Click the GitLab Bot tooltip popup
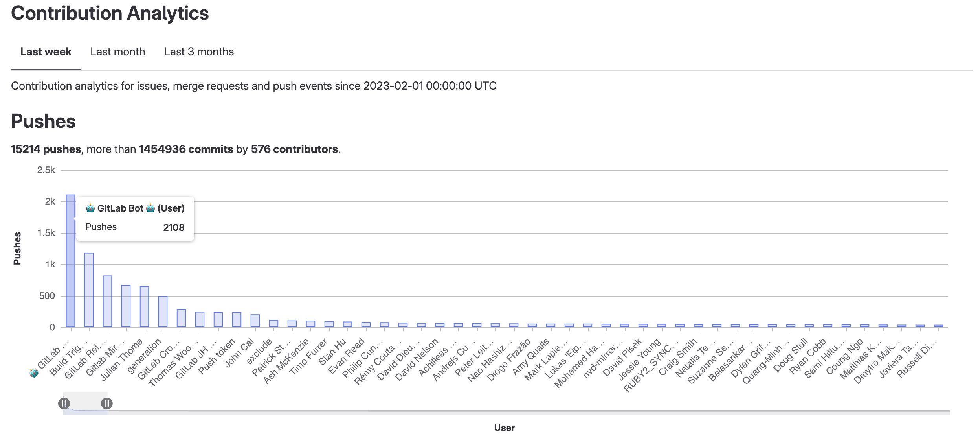Screen dimensions: 980x435 tap(135, 217)
